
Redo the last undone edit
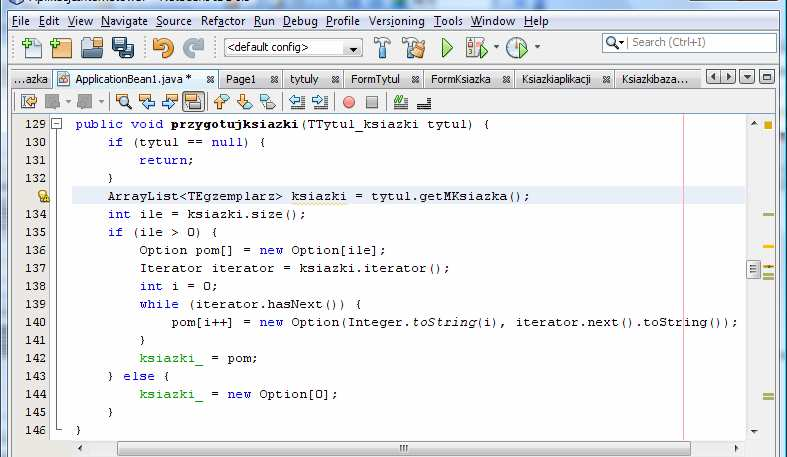pyautogui.click(x=193, y=48)
